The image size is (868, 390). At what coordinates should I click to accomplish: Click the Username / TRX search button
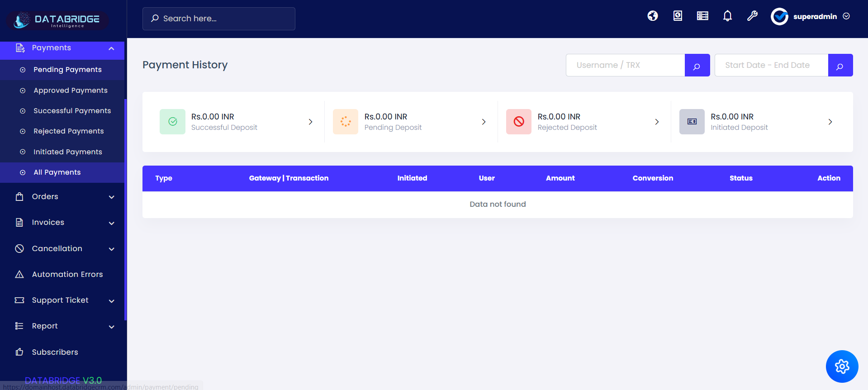(697, 65)
